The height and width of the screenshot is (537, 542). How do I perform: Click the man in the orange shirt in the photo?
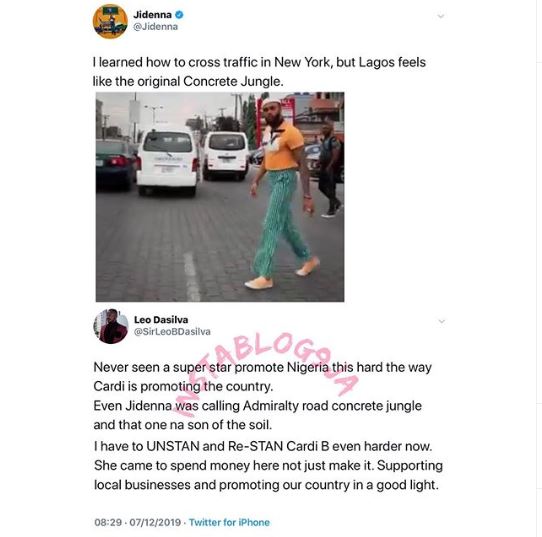click(x=282, y=194)
